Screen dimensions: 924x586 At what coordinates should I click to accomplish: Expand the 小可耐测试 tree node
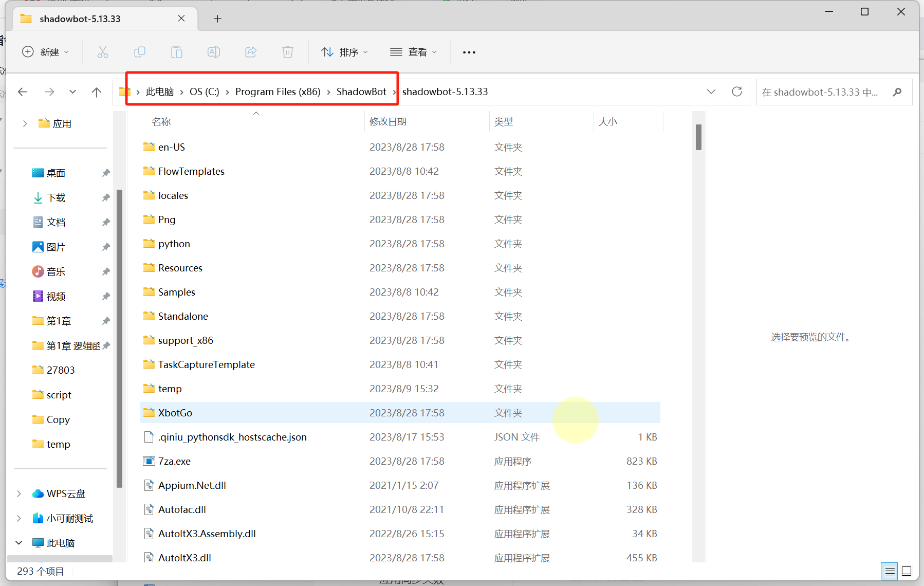[19, 518]
